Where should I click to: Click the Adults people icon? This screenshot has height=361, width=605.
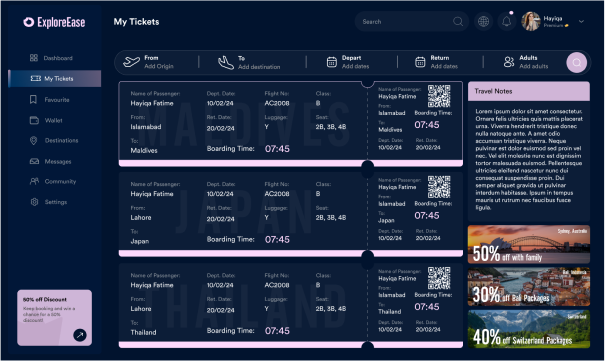[x=509, y=62]
